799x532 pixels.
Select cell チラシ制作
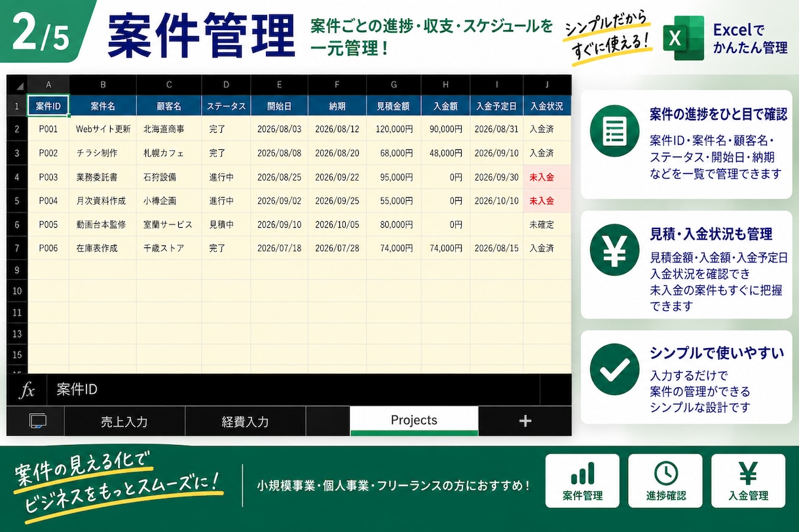[103, 153]
